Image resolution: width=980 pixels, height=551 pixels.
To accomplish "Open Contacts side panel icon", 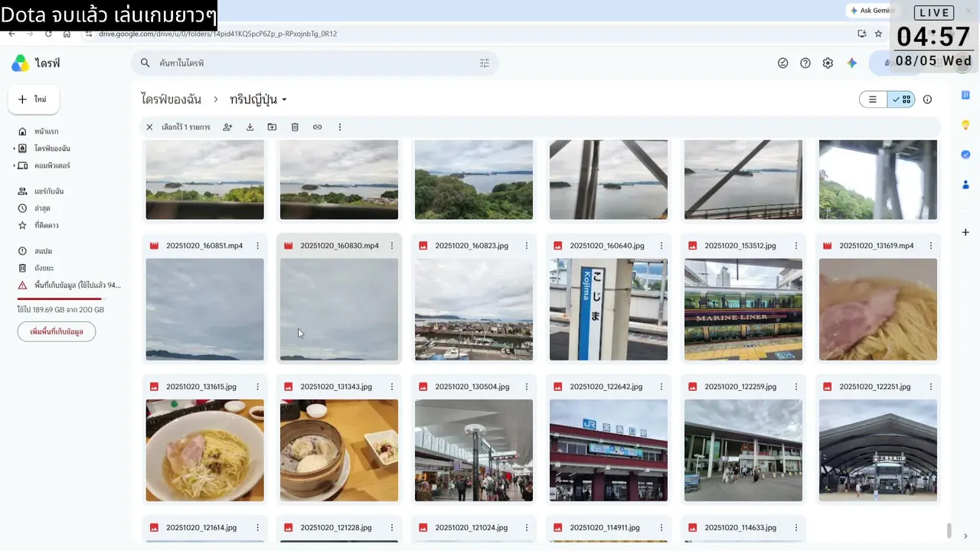I will [x=965, y=184].
